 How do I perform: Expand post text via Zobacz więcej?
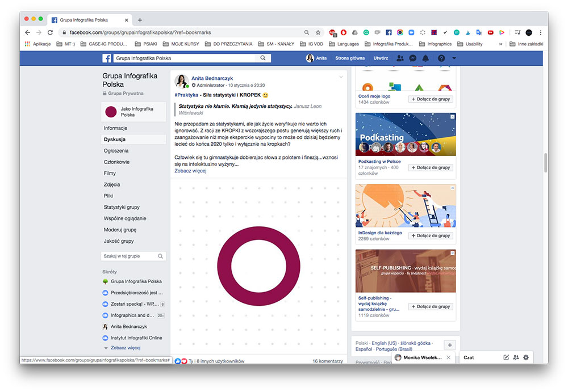pos(190,171)
